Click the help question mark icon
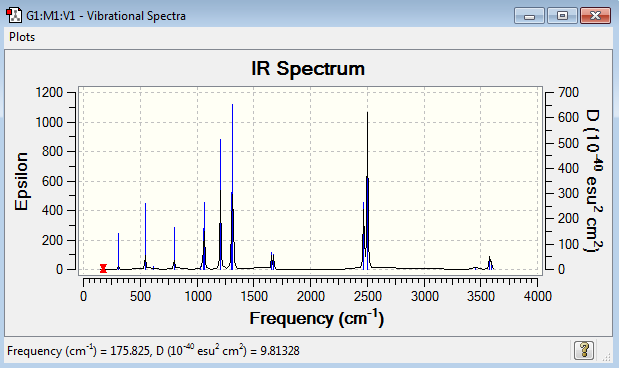The image size is (619, 368). [584, 350]
